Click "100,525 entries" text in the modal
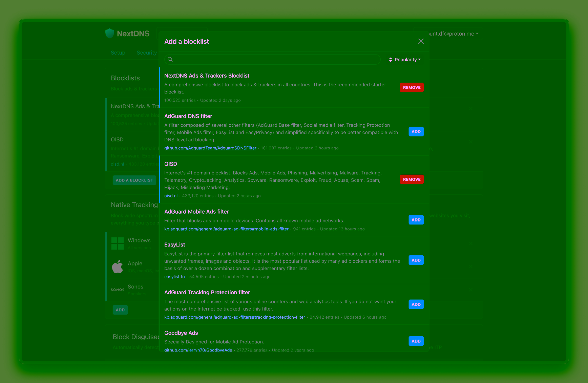The height and width of the screenshot is (383, 588). pos(180,100)
